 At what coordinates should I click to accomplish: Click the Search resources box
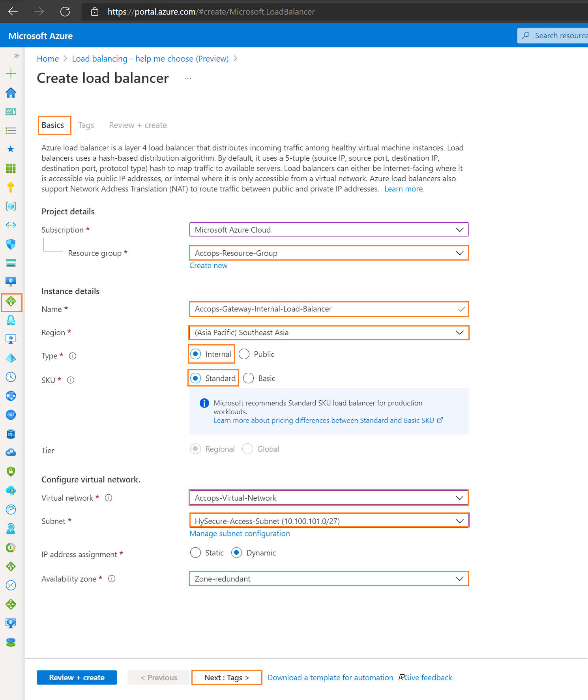point(552,36)
